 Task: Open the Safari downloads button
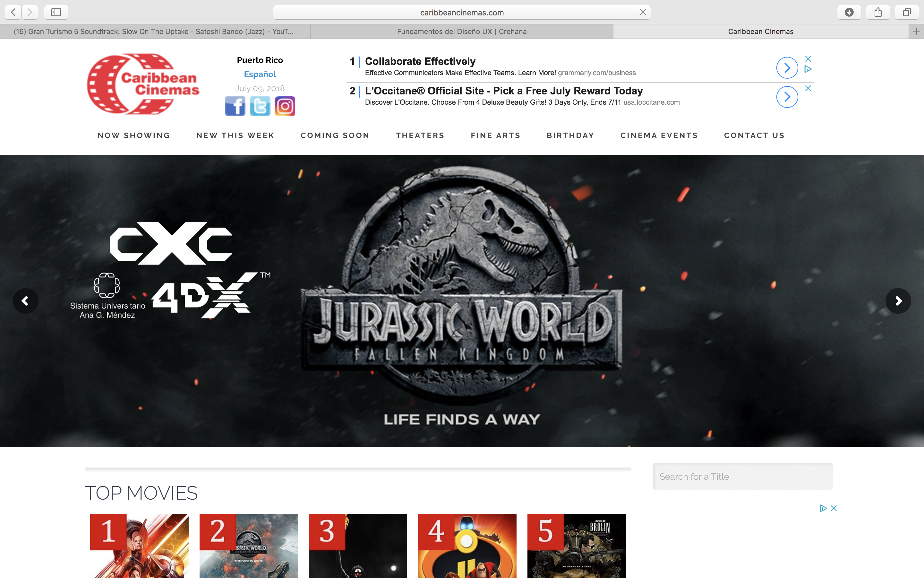point(849,12)
